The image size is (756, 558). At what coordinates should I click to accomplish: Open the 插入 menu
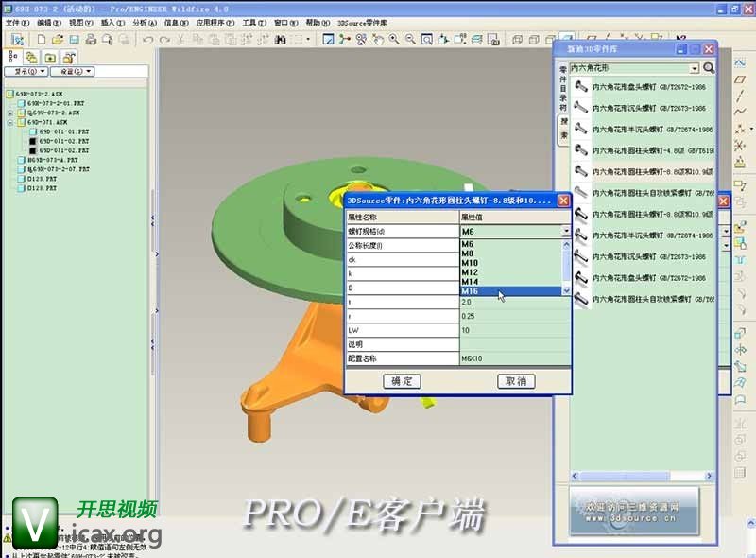pyautogui.click(x=112, y=23)
